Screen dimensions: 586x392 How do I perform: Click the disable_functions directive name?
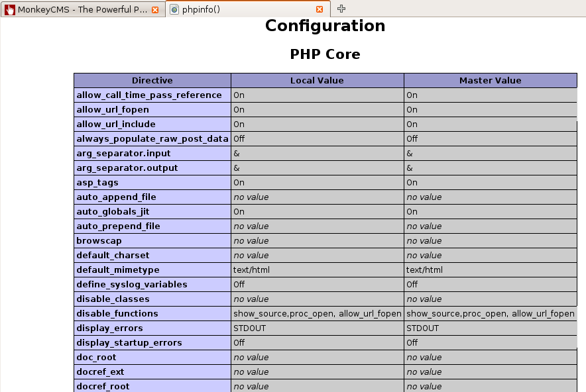[x=117, y=314]
